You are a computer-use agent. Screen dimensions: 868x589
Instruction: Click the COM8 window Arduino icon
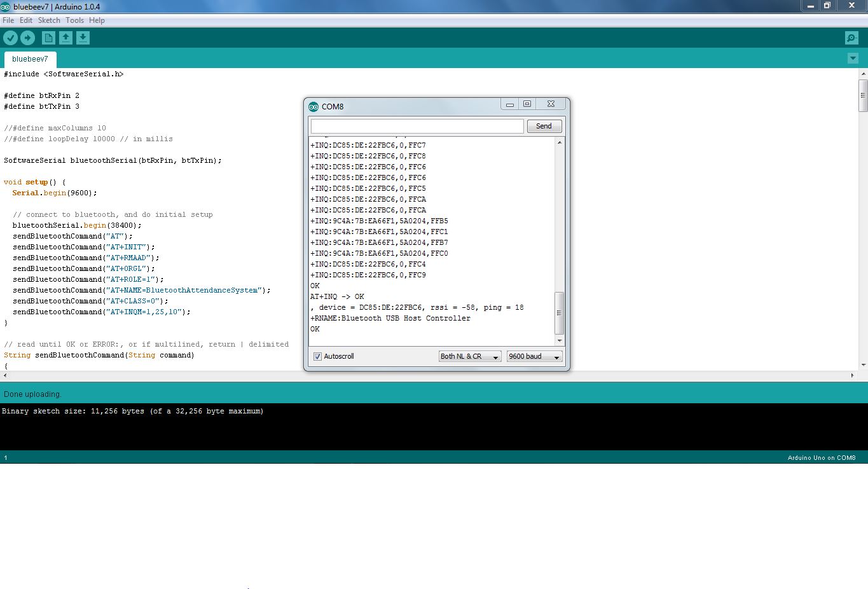tap(313, 106)
